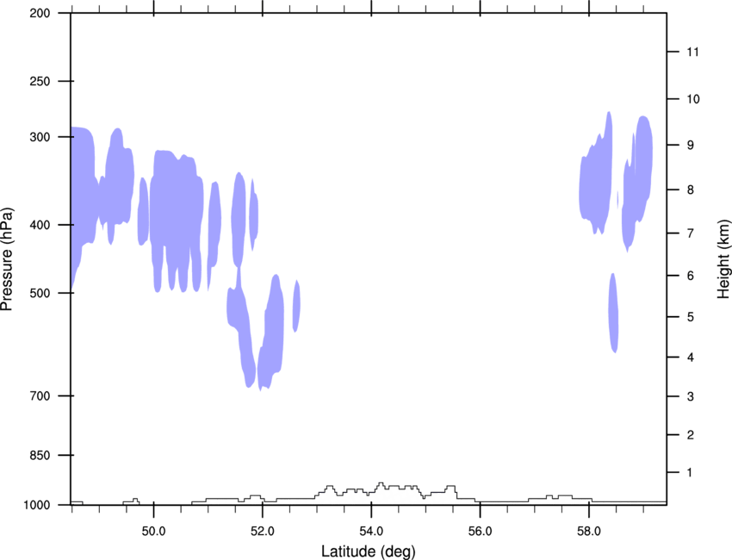This screenshot has height=560, width=732.
Task: Pick the 10 km height label
Action: pos(693,99)
